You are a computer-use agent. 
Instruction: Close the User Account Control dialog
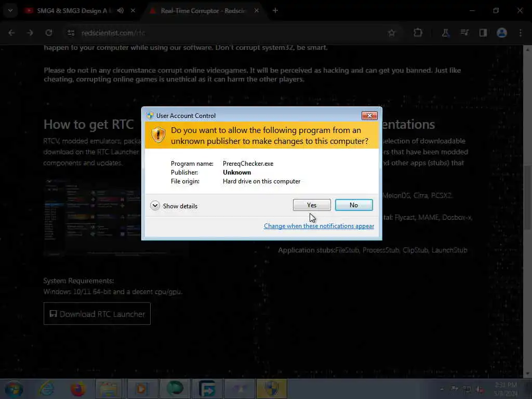pyautogui.click(x=369, y=116)
